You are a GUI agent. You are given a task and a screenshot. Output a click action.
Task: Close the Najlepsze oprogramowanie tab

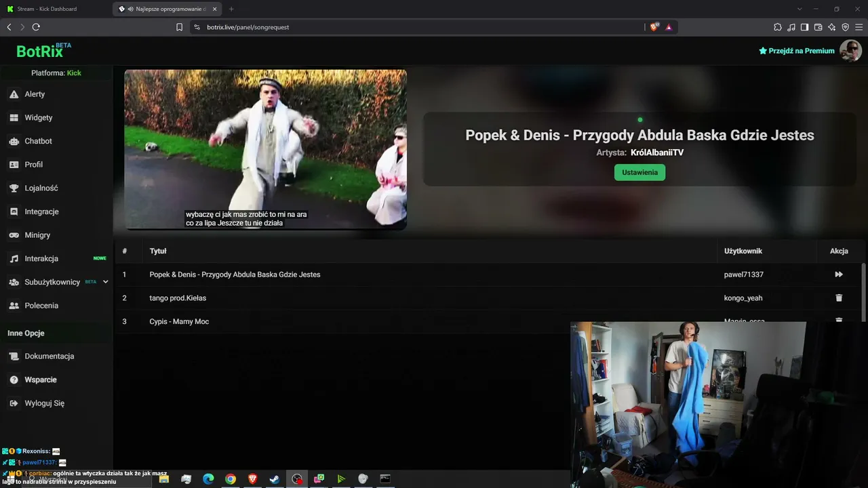(214, 9)
